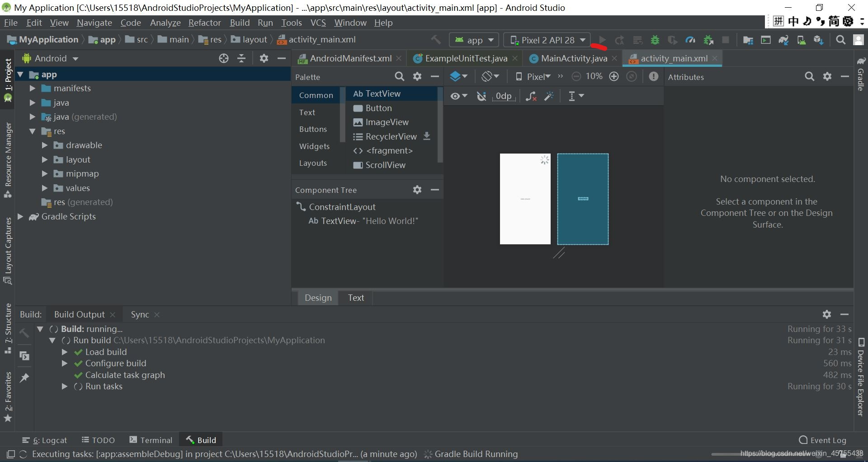This screenshot has height=462, width=868.
Task: Expand the drawable folder
Action: (x=44, y=145)
